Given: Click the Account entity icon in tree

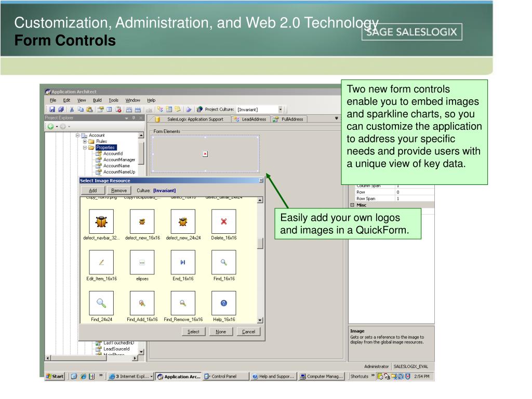Looking at the screenshot, I should point(84,136).
